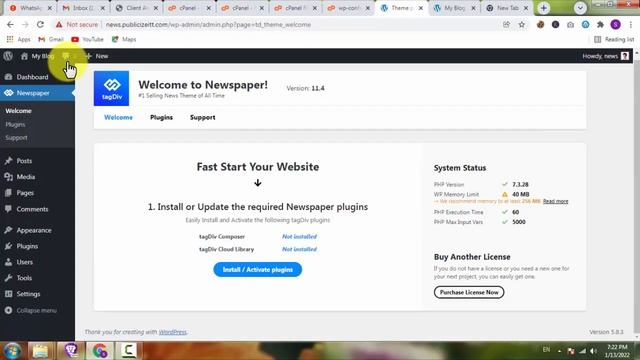Open Howdy, news account menu
Viewport: 640px width, 360px height.
[605, 56]
